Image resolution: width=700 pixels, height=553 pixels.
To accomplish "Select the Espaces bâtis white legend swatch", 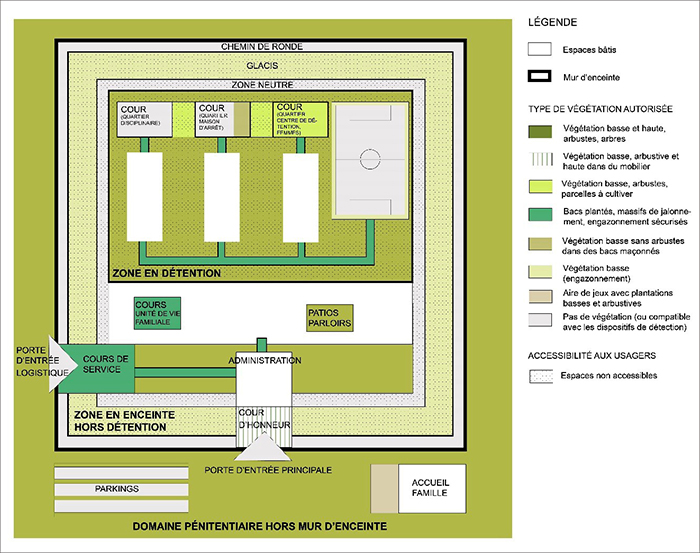I will 541,48.
